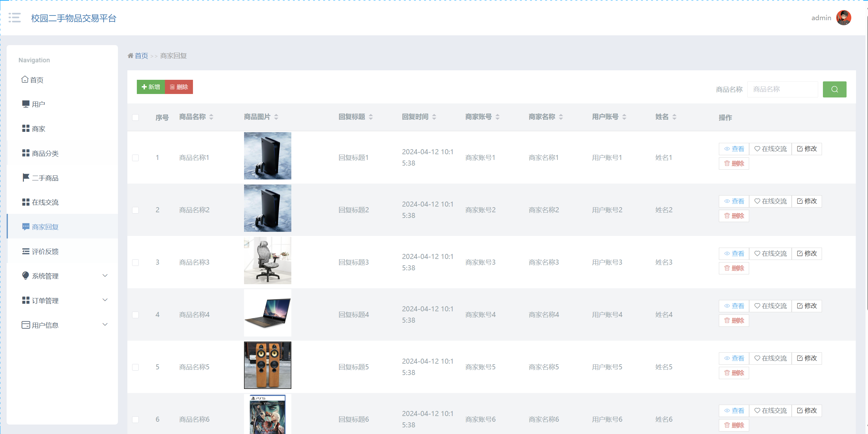
Task: Click 在线交流 button in row 4
Action: [x=770, y=306]
